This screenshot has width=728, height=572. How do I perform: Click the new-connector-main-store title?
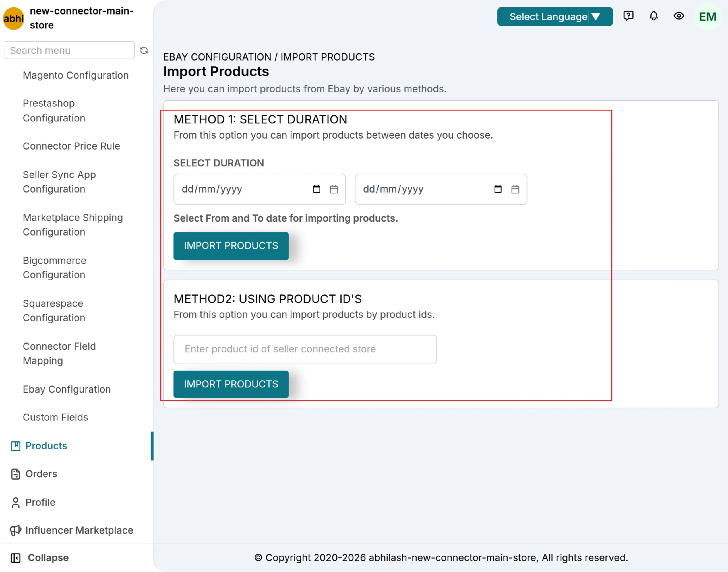click(x=82, y=18)
